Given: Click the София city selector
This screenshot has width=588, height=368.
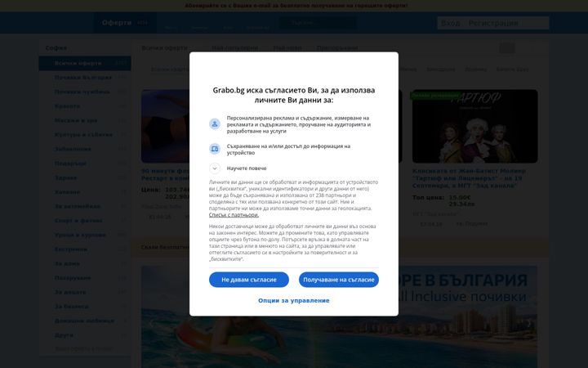Looking at the screenshot, I should pyautogui.click(x=56, y=48).
